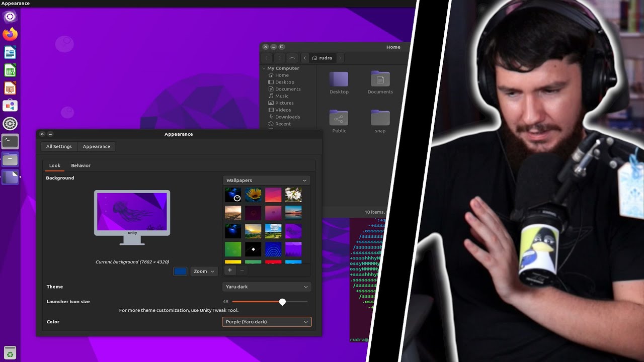The height and width of the screenshot is (362, 644).
Task: Open the Trash in the launcher
Action: tap(10, 352)
